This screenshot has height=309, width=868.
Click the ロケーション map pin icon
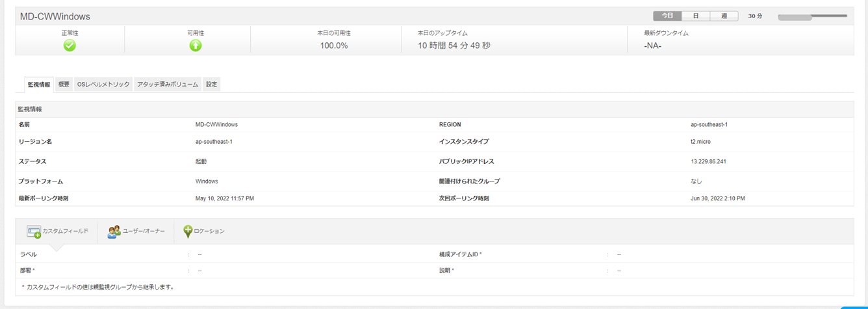pyautogui.click(x=188, y=232)
